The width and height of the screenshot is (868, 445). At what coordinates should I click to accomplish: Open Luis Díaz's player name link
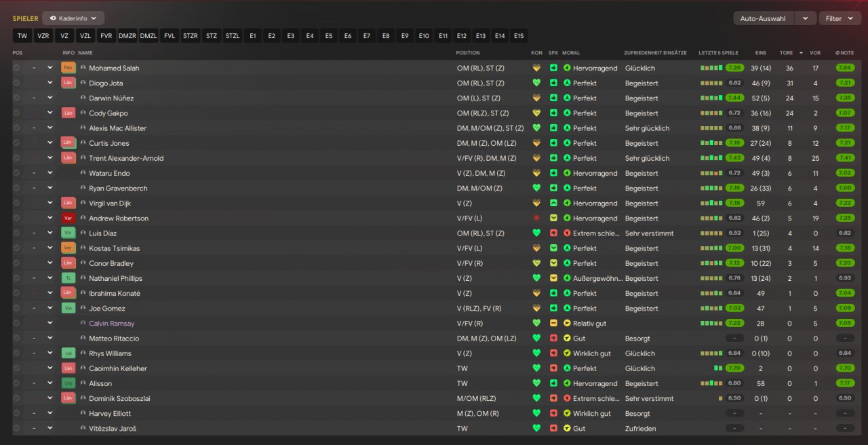(x=103, y=233)
